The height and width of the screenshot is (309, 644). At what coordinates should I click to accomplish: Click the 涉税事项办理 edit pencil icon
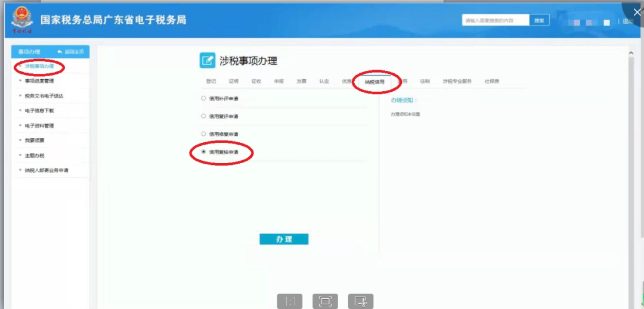click(x=207, y=60)
